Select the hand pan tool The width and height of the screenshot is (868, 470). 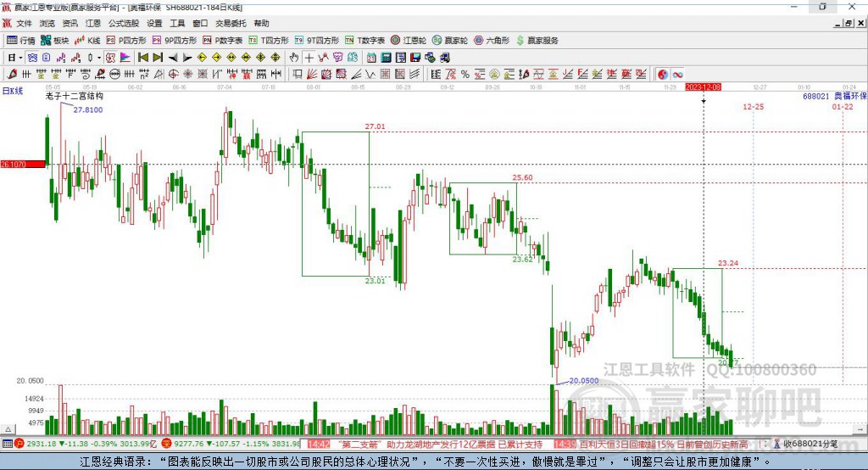pyautogui.click(x=294, y=58)
